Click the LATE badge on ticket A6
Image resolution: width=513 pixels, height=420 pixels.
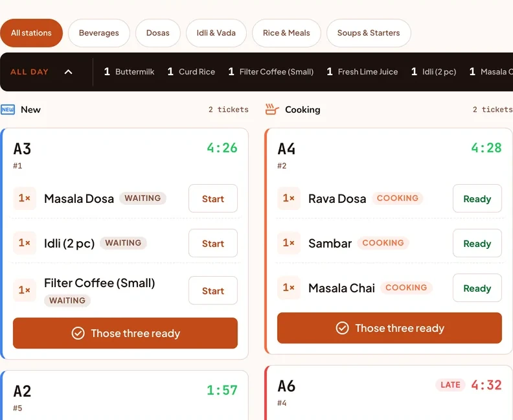[450, 385]
